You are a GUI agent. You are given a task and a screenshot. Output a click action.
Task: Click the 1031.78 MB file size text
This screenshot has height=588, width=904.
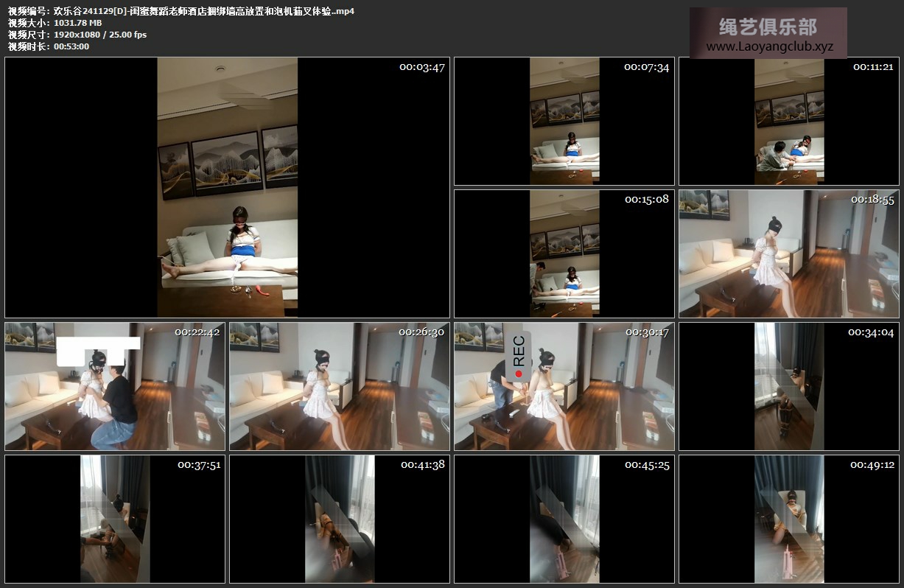(x=77, y=23)
